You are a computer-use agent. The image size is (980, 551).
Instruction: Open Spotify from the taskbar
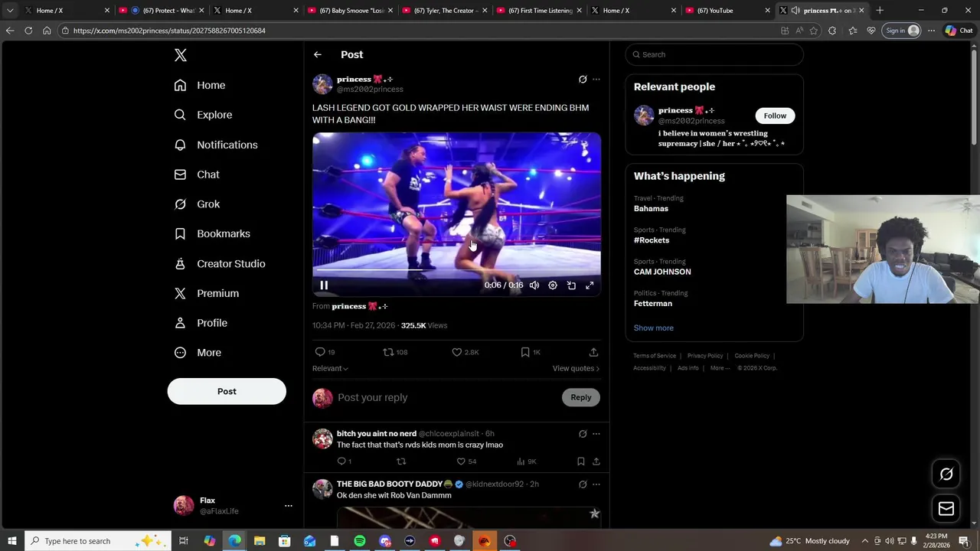pyautogui.click(x=360, y=541)
